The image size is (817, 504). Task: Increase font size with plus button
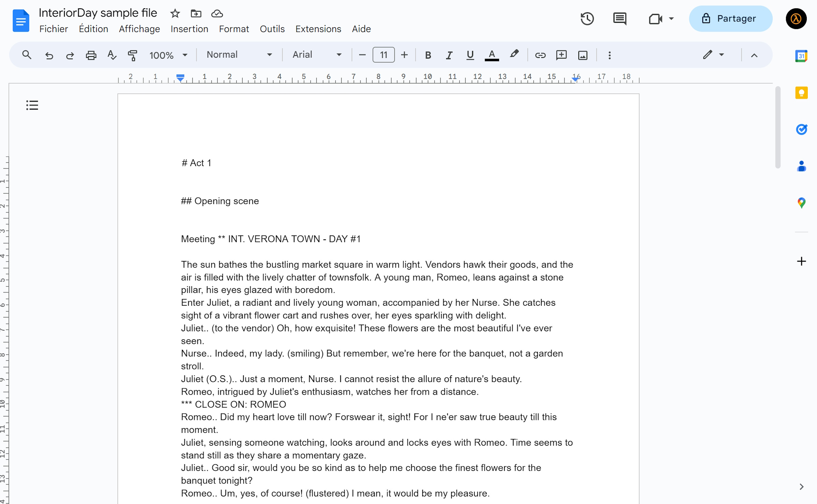coord(404,55)
